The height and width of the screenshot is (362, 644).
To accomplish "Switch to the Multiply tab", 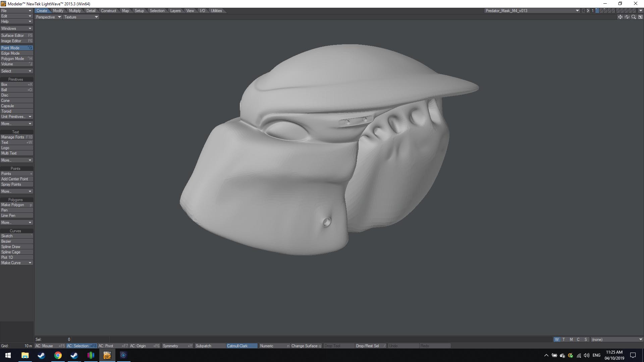I will (x=75, y=11).
